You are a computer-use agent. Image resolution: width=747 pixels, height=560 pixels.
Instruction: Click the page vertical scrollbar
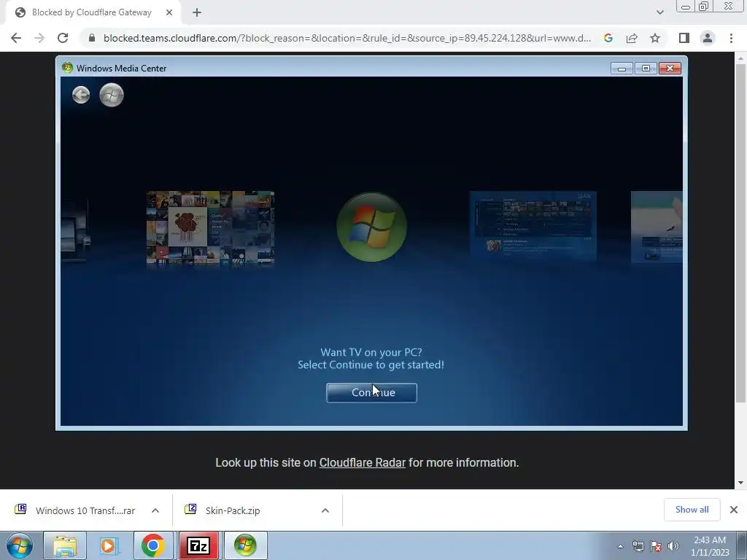tap(740, 233)
